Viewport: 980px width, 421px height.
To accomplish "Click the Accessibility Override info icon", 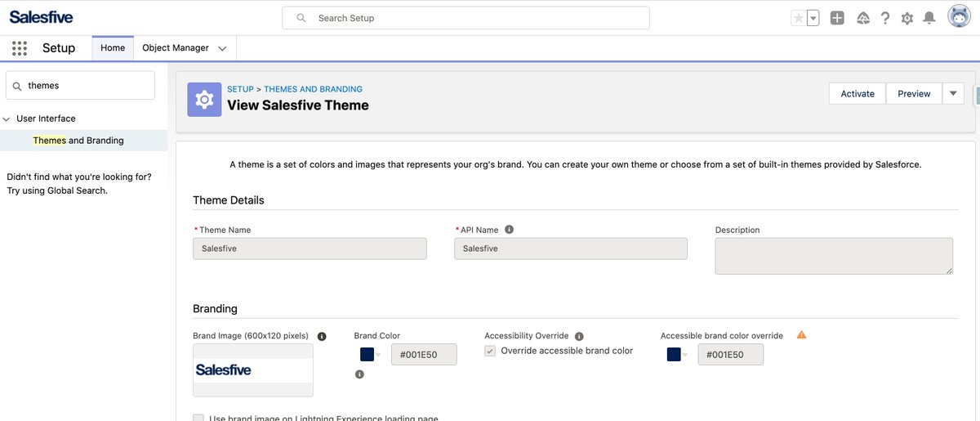I will (579, 336).
